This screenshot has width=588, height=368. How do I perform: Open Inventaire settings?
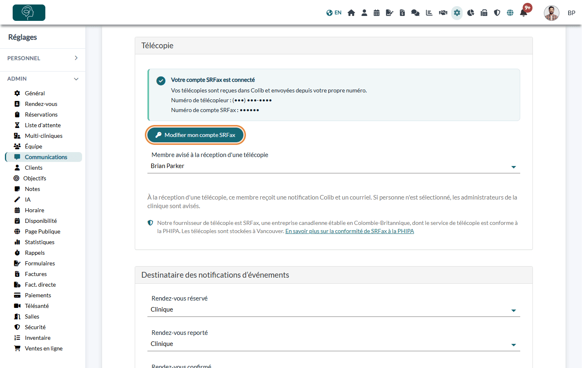(x=38, y=338)
